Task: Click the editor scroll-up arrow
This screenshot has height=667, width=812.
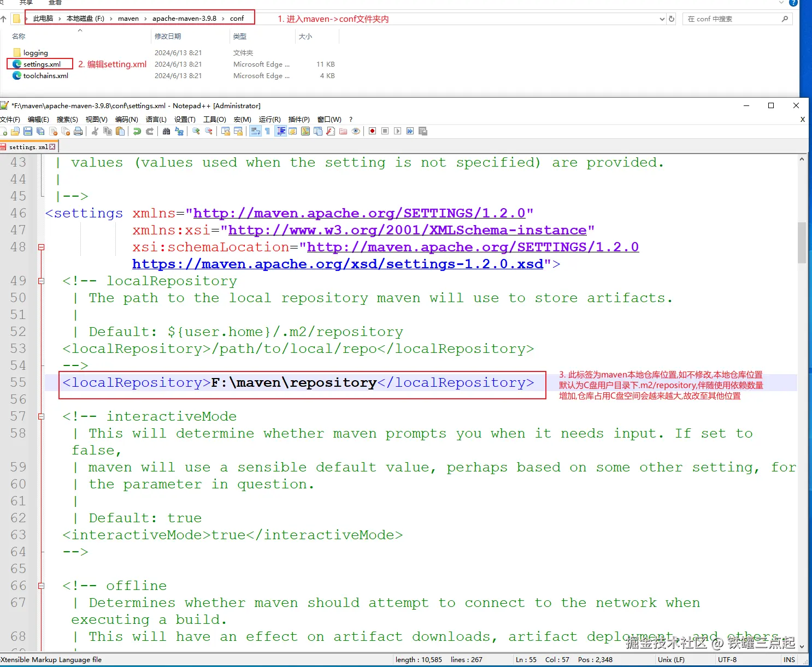Action: click(x=802, y=160)
